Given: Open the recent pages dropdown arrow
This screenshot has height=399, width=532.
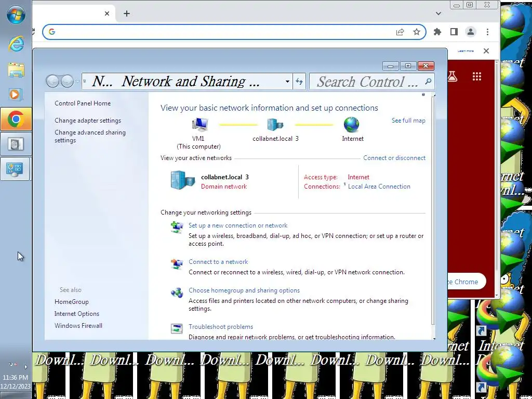Looking at the screenshot, I should click(77, 82).
